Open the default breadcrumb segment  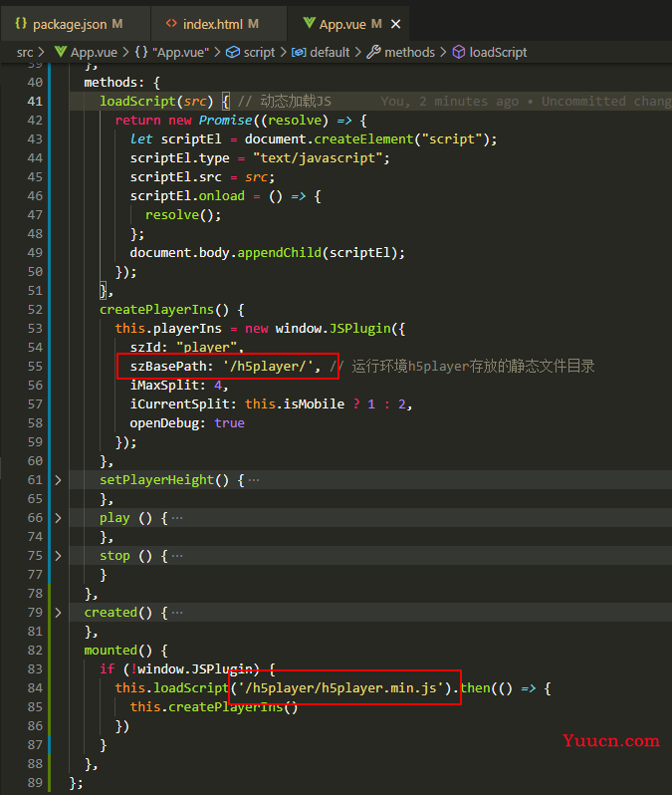tap(330, 52)
